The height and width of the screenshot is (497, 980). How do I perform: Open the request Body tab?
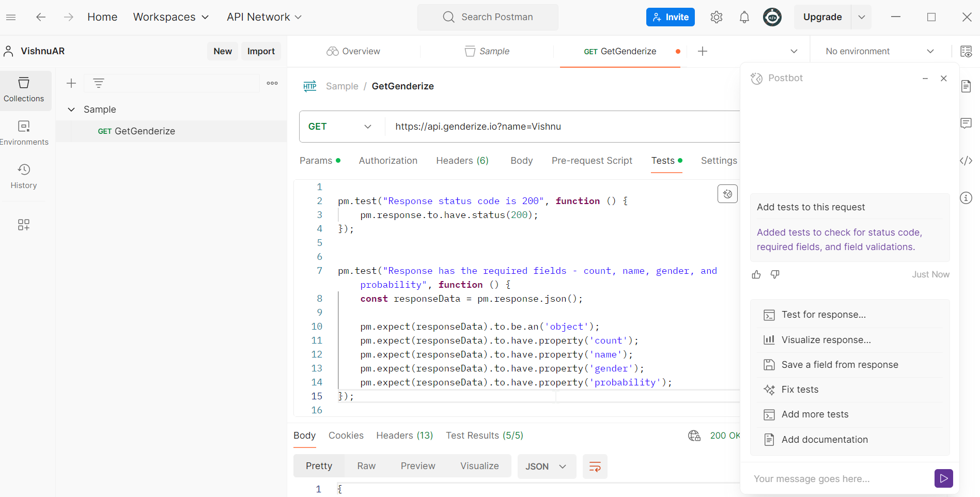coord(521,161)
